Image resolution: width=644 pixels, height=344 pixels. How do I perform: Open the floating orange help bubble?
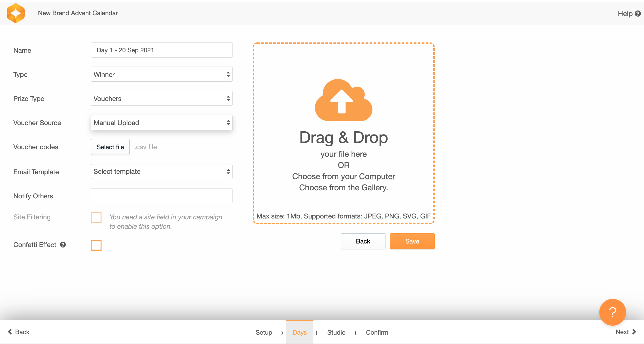coord(612,312)
